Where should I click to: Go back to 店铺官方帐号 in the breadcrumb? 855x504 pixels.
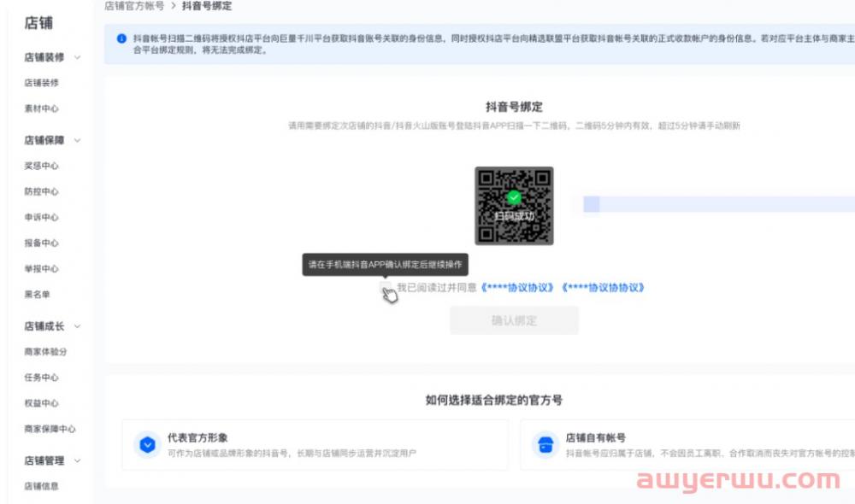click(x=134, y=6)
